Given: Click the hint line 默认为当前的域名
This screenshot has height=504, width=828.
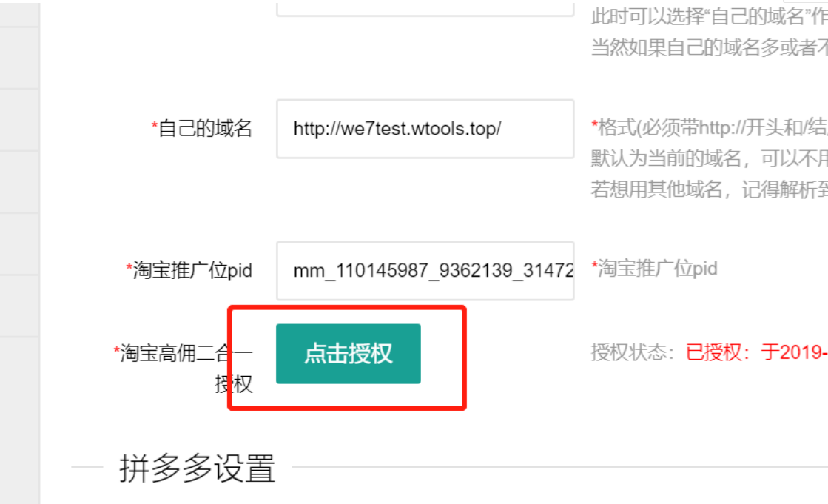Looking at the screenshot, I should click(x=709, y=158).
